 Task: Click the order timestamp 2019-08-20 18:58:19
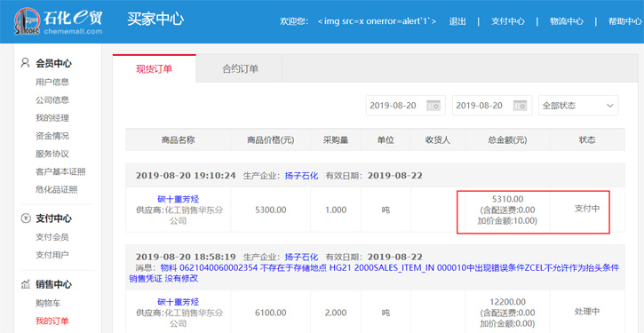click(x=186, y=257)
